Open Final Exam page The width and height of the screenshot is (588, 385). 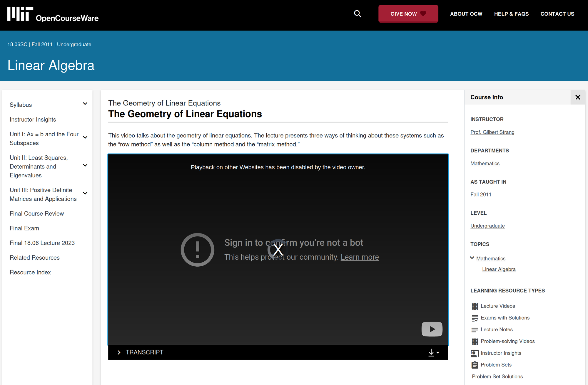[x=24, y=228]
